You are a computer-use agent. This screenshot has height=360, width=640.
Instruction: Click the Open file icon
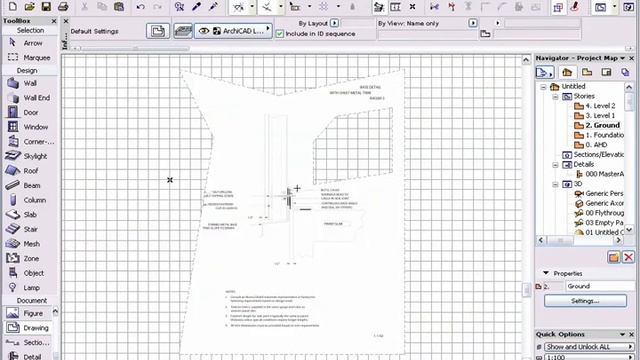click(x=29, y=7)
